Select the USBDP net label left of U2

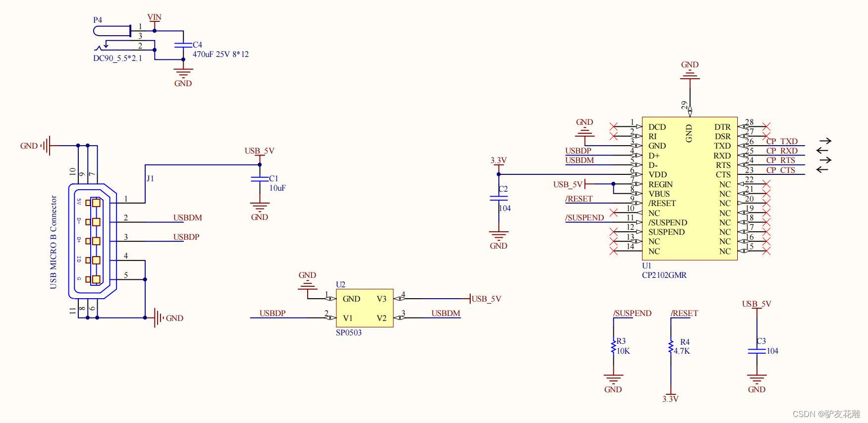pos(272,313)
